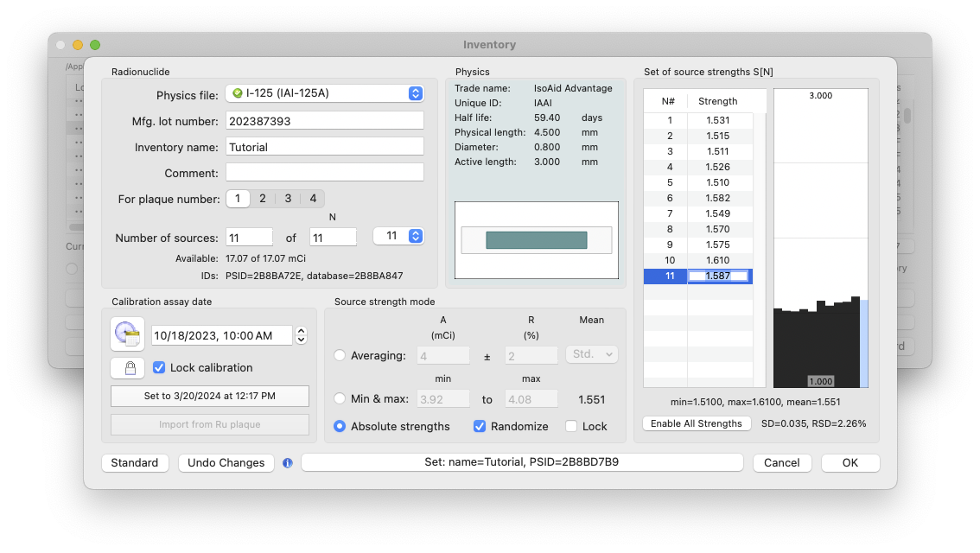Choose plaque number 2 segment
Image resolution: width=980 pixels, height=553 pixels.
click(x=263, y=199)
